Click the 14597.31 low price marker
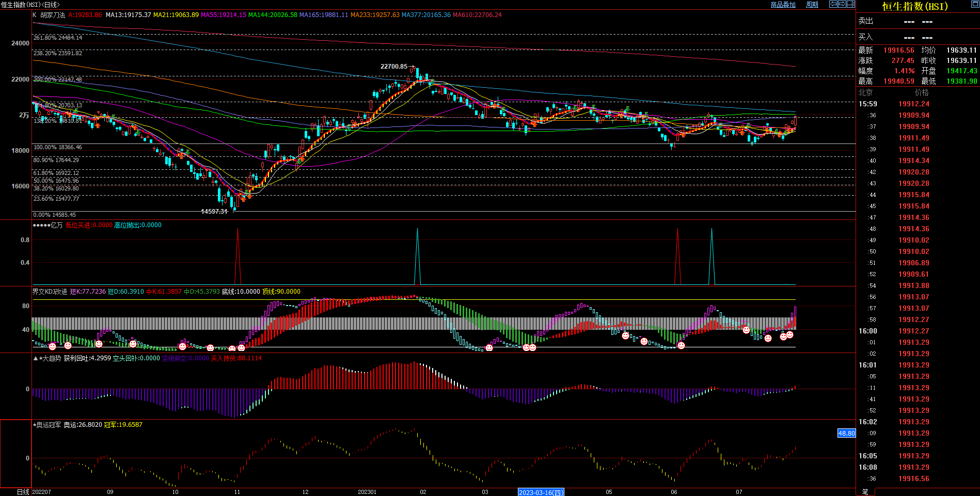Viewport: 980px width, 496px height. pos(214,212)
